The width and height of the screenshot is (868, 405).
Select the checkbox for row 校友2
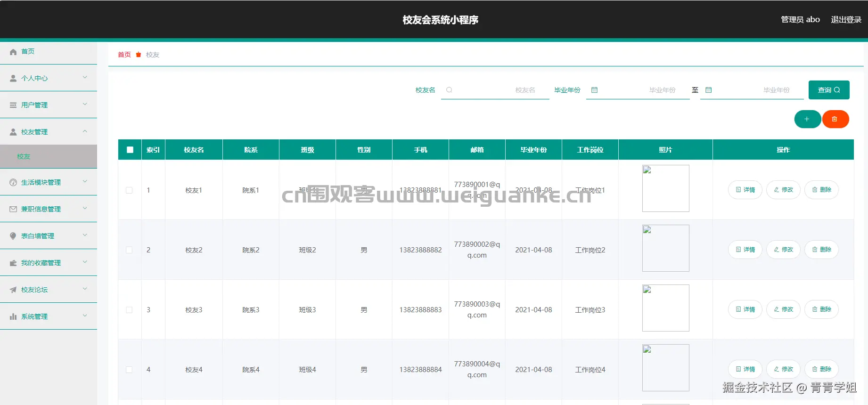(x=129, y=250)
